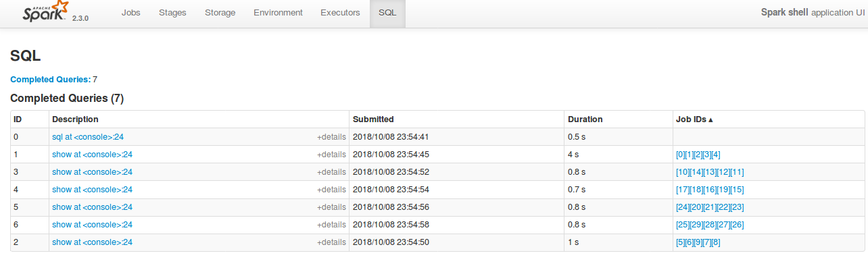This screenshot has width=868, height=272.
Task: Expand +details for query 2
Action: (x=331, y=242)
